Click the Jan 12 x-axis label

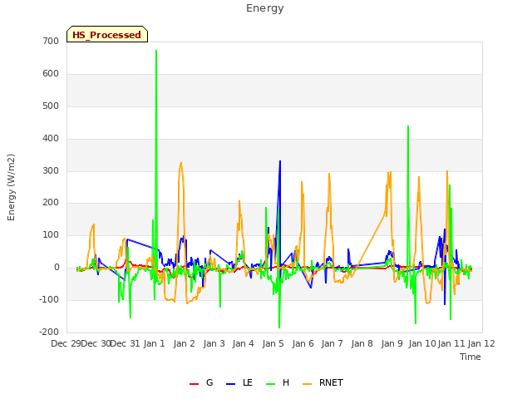tap(481, 343)
